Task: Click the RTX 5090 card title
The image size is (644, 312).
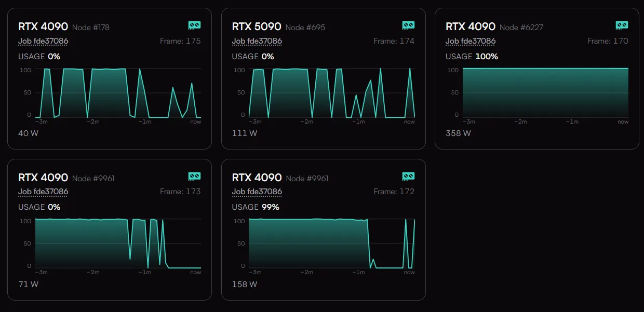Action: click(257, 26)
